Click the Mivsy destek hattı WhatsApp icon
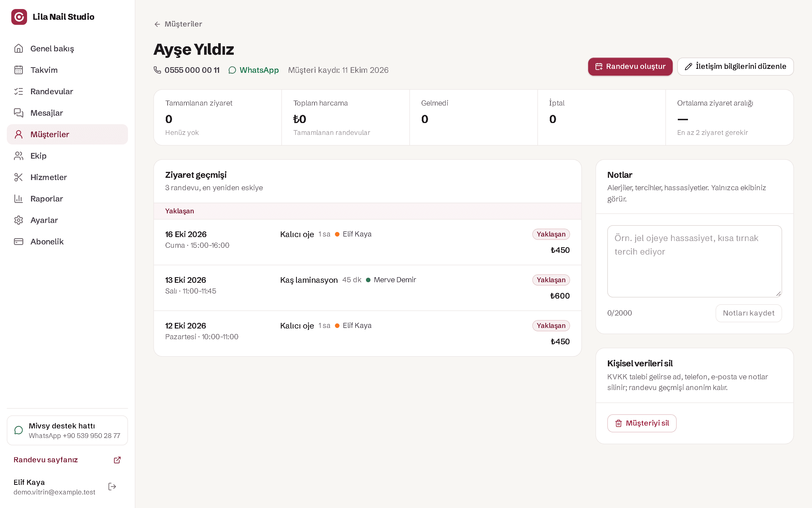Screen dimensions: 812x508 pyautogui.click(x=18, y=430)
